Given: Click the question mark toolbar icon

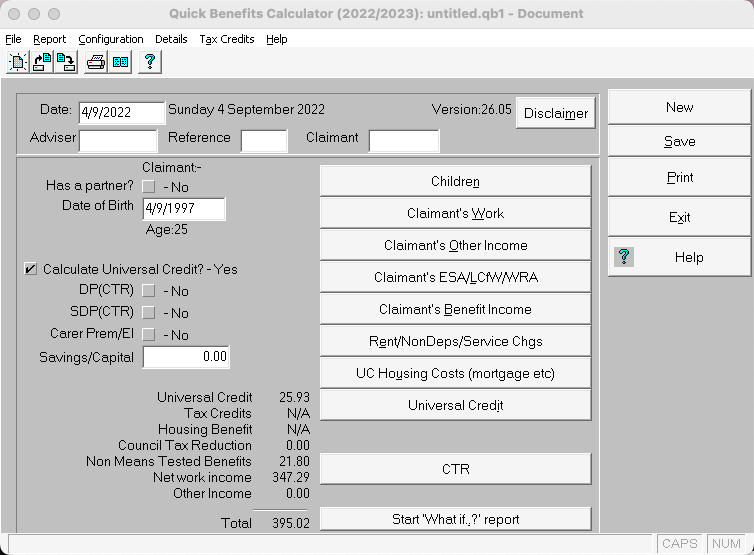Looking at the screenshot, I should coord(150,62).
